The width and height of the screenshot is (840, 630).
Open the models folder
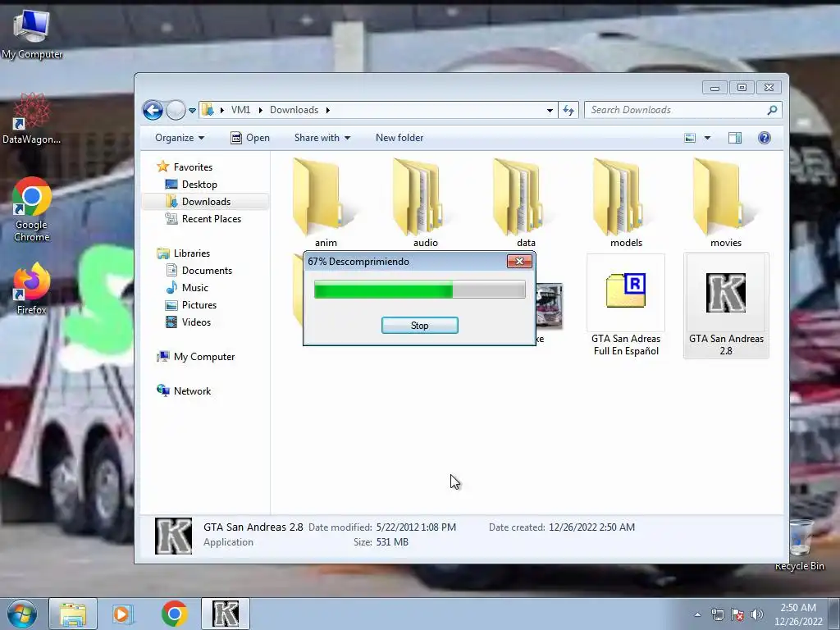(626, 203)
